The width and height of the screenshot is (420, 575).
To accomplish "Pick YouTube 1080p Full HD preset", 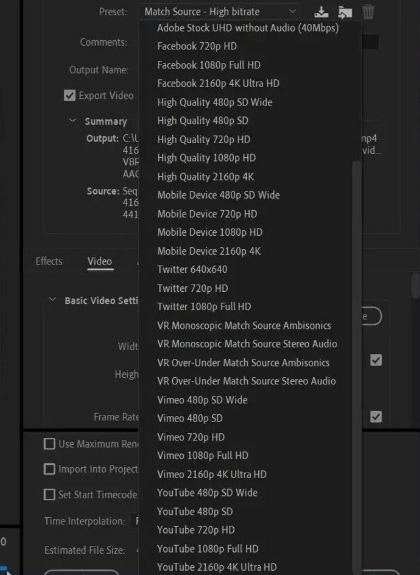I will [x=208, y=549].
